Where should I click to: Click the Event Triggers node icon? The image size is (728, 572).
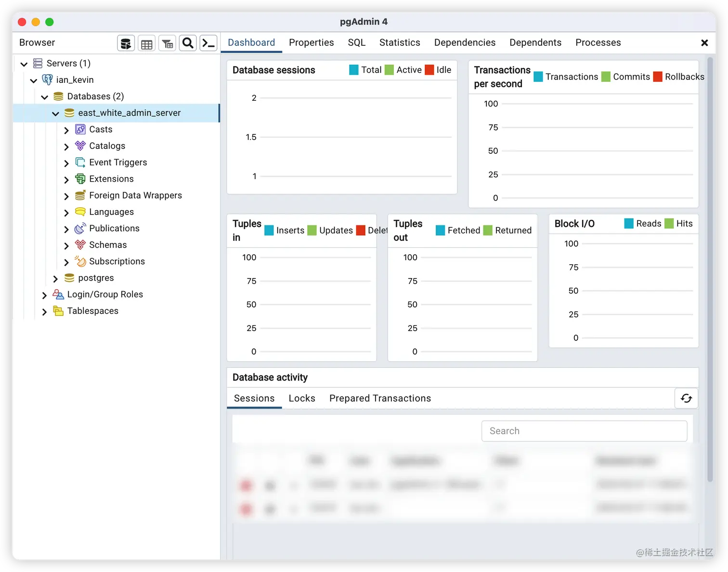80,162
